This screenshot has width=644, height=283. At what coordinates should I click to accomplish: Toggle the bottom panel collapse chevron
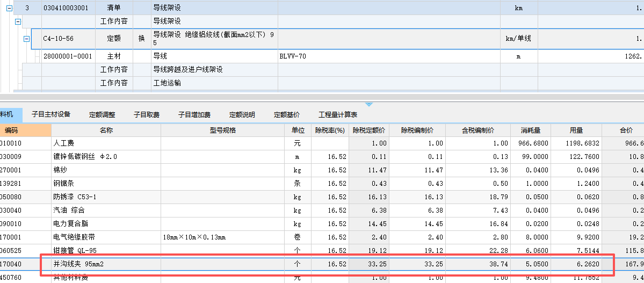pos(368,104)
